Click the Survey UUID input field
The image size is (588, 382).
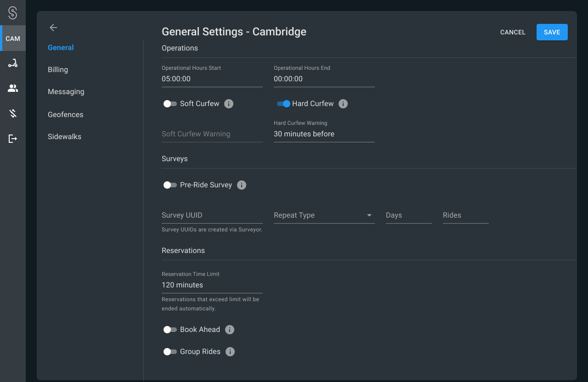pyautogui.click(x=212, y=215)
